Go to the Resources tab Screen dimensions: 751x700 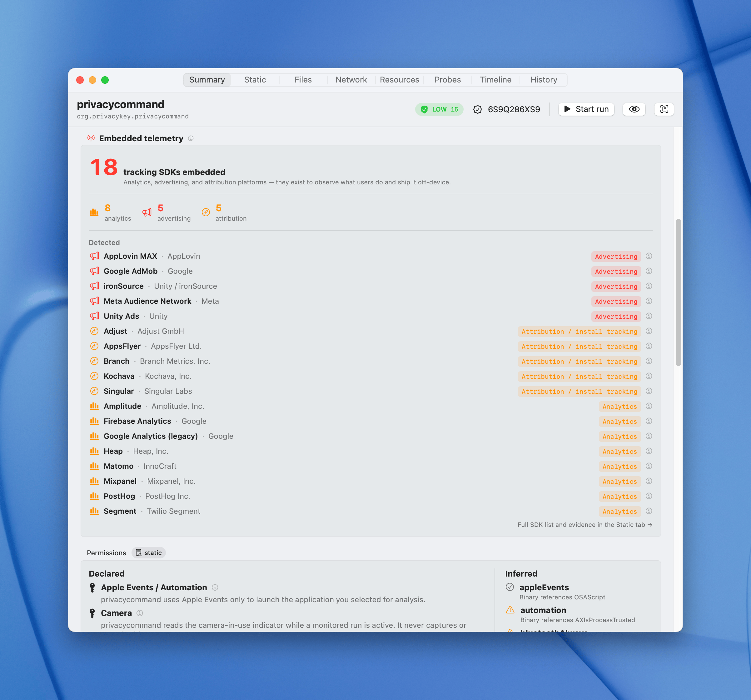pyautogui.click(x=399, y=80)
